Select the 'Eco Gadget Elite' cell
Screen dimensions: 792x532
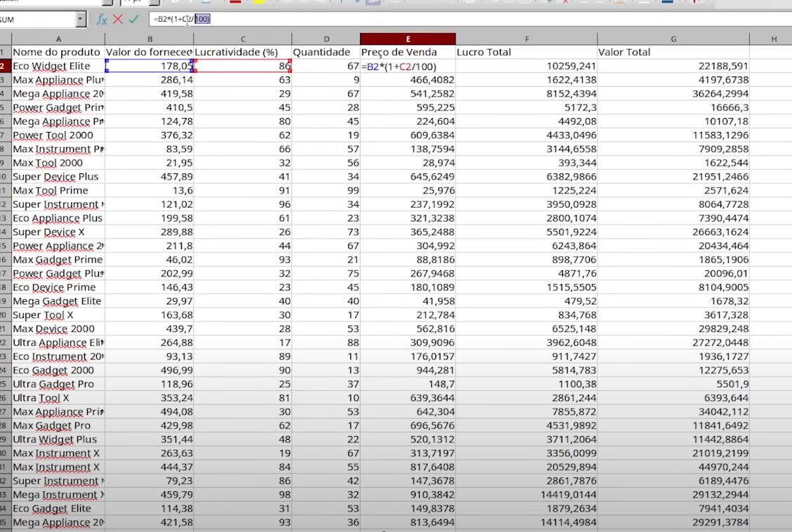[x=58, y=508]
